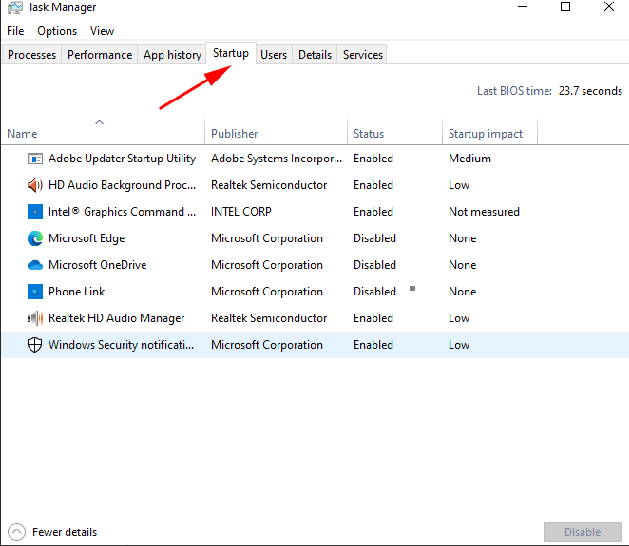Click the HD Audio Background Process speaker icon
The image size is (629, 546).
pyautogui.click(x=35, y=185)
